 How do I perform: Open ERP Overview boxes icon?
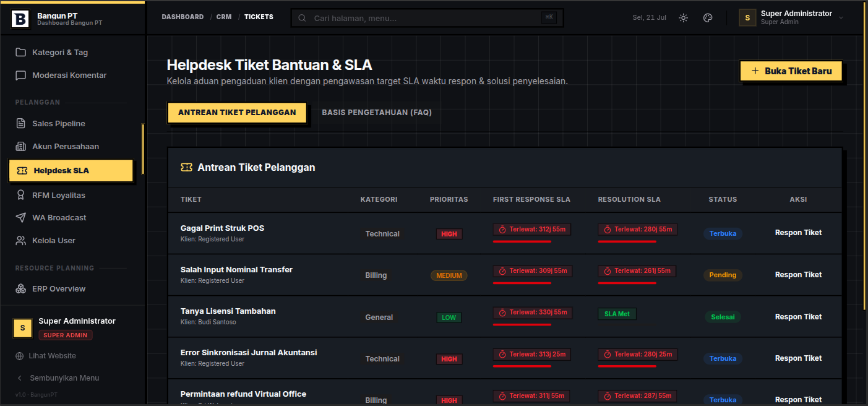[x=20, y=289]
